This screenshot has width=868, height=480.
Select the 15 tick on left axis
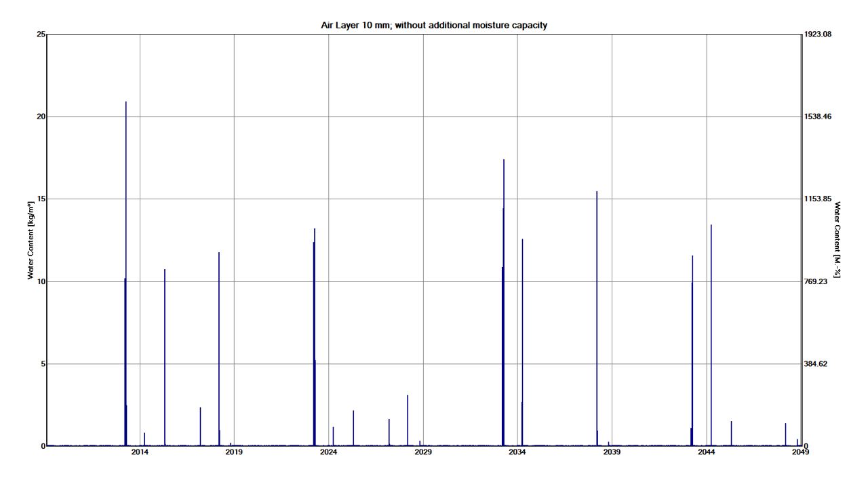[x=41, y=199]
